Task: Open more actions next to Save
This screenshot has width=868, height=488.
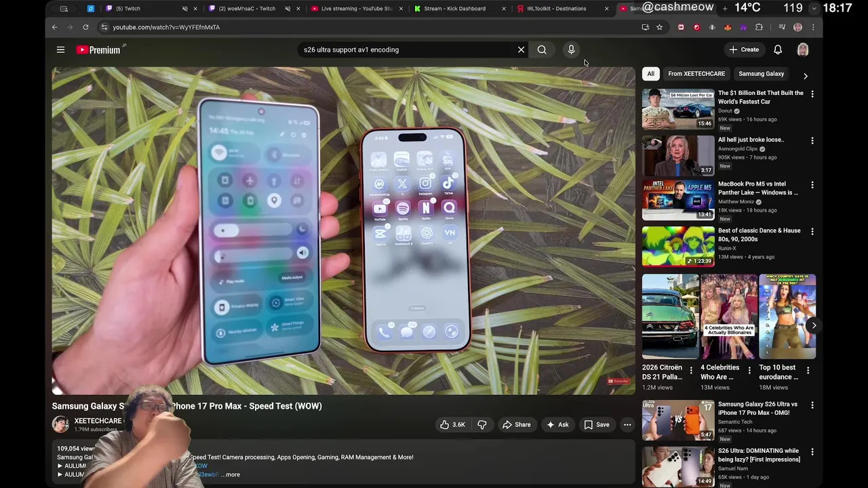Action: point(627,425)
